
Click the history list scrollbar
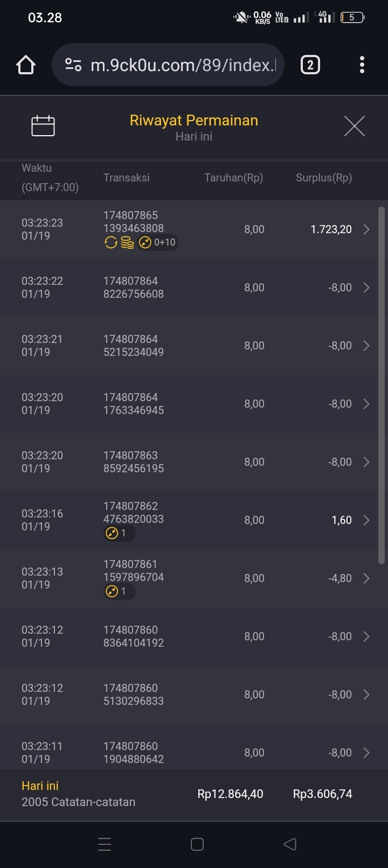[382, 385]
